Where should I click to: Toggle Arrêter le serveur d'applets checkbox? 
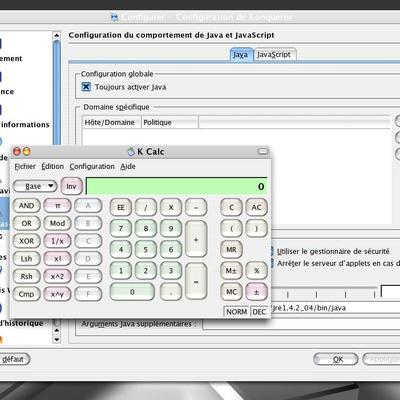pyautogui.click(x=272, y=263)
